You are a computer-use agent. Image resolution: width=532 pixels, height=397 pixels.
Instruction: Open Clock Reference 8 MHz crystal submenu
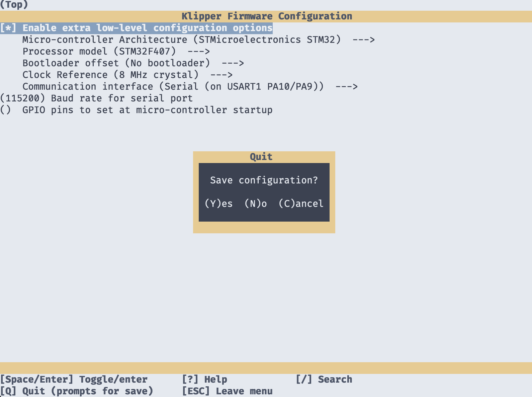(127, 75)
